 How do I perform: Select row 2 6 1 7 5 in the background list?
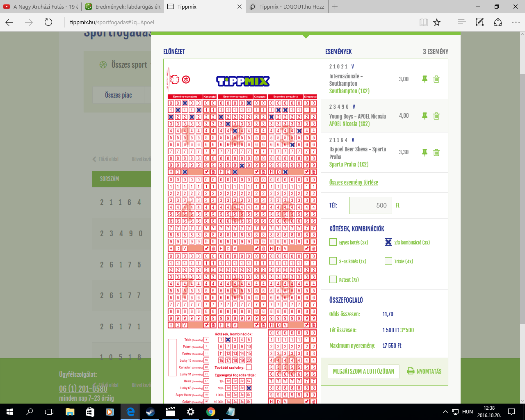pos(121,265)
